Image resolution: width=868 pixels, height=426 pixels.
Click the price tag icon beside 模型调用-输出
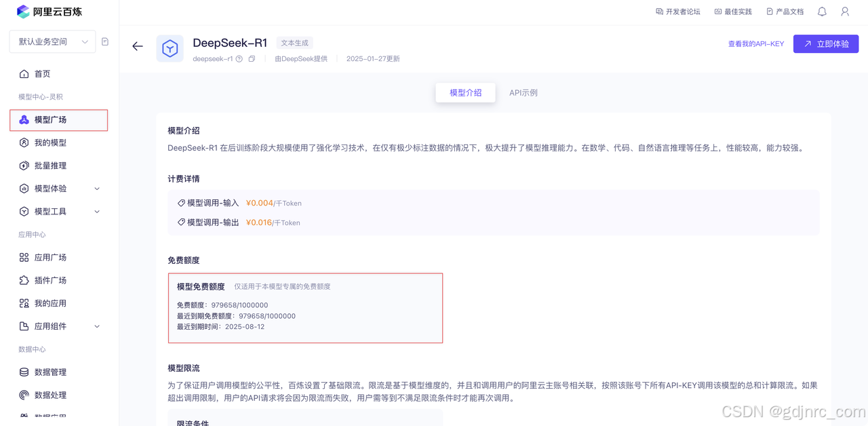(181, 222)
